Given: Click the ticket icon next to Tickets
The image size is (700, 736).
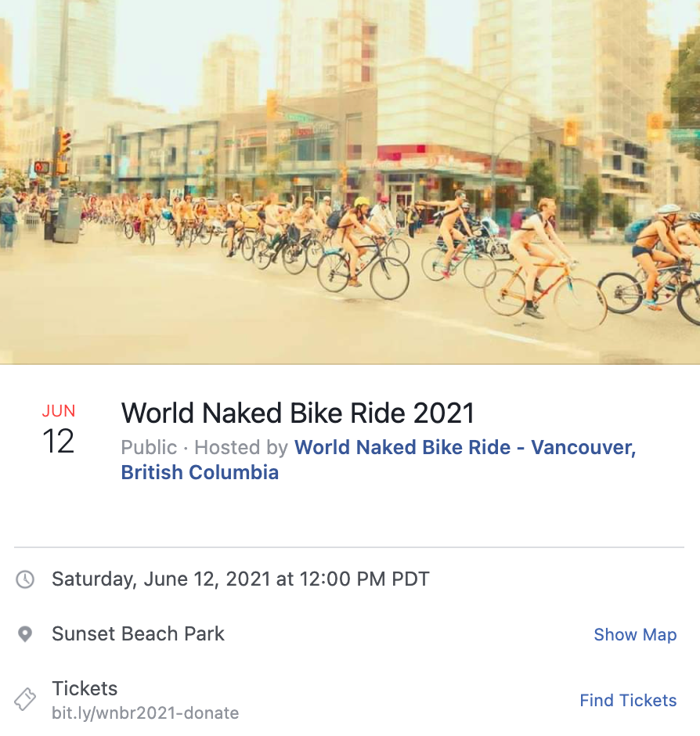Looking at the screenshot, I should tap(26, 699).
